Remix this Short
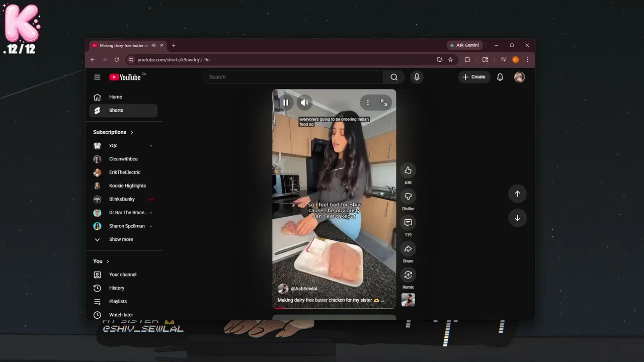The width and height of the screenshot is (644, 362). click(408, 275)
